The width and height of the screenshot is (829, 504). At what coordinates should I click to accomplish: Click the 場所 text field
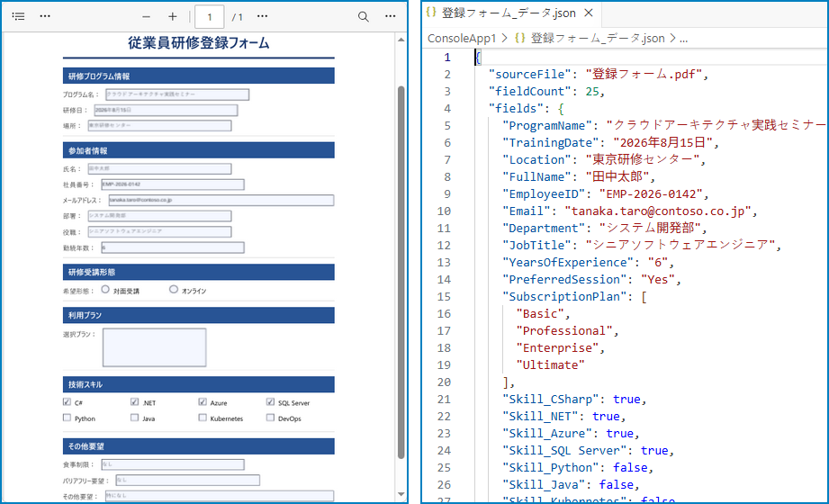[159, 125]
